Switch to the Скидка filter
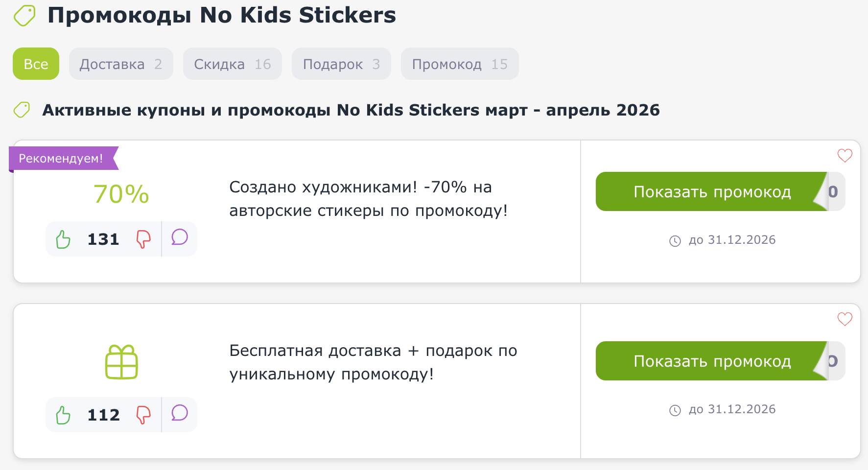The height and width of the screenshot is (470, 868). pos(232,64)
